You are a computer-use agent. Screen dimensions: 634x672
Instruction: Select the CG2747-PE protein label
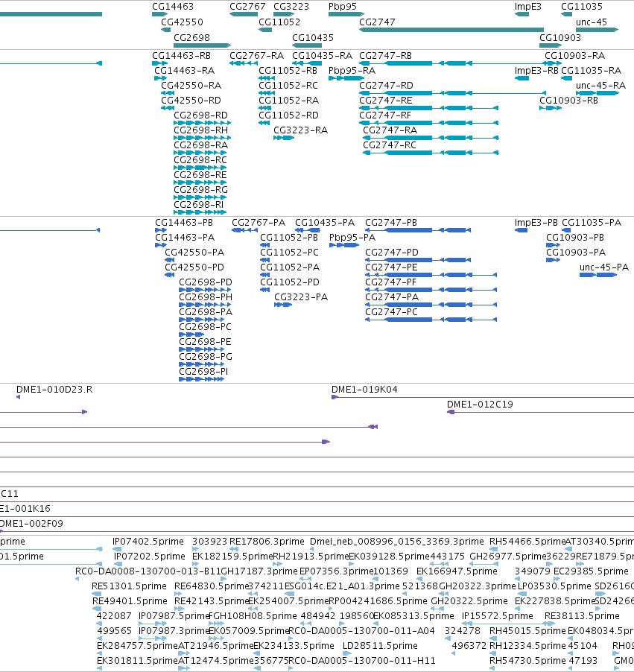pos(391,267)
